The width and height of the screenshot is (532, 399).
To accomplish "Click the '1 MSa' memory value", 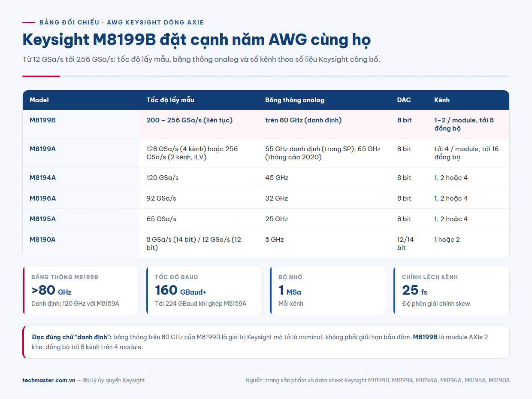I will (x=290, y=290).
